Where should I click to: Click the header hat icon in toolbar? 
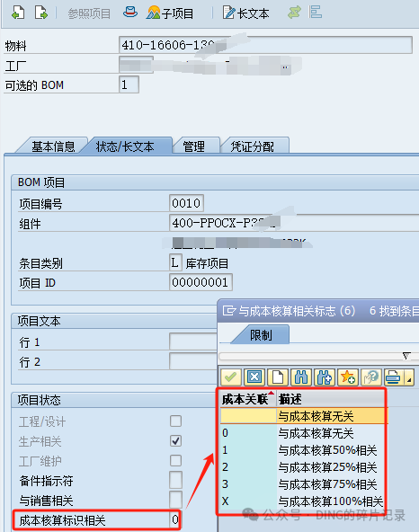[129, 13]
